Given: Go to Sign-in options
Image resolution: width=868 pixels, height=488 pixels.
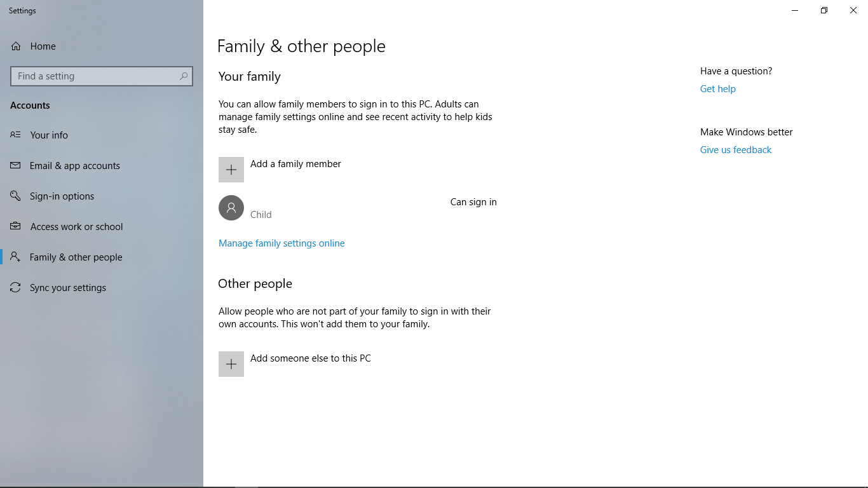Looking at the screenshot, I should [62, 196].
